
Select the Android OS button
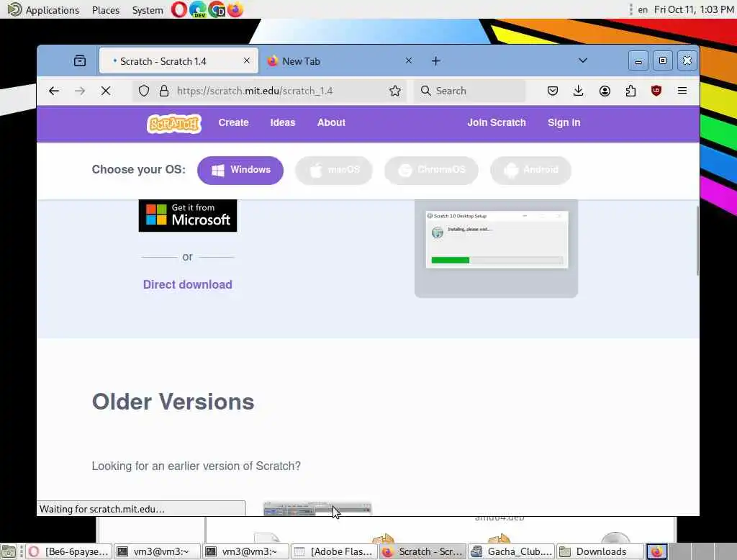(x=530, y=170)
